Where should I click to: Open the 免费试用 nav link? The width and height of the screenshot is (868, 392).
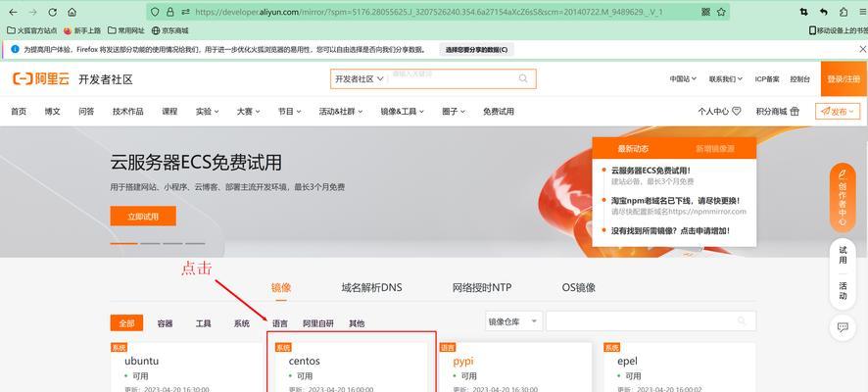[499, 111]
